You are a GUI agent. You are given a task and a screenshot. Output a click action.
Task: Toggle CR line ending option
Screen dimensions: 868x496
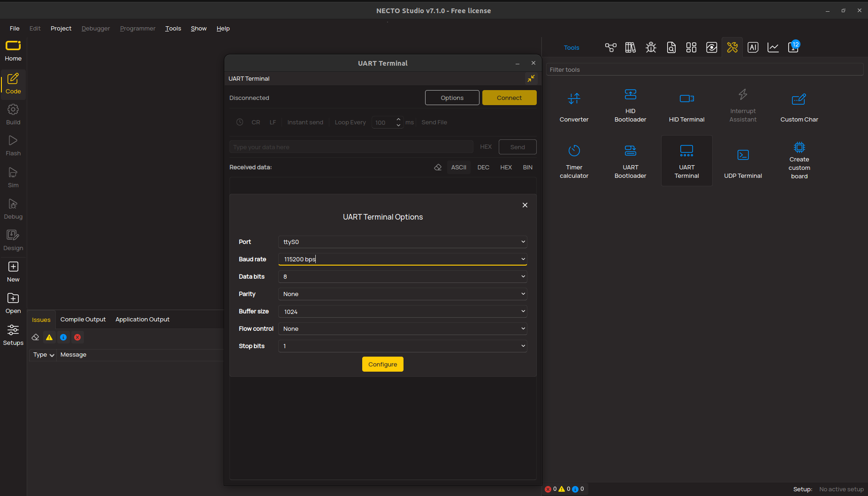point(256,122)
